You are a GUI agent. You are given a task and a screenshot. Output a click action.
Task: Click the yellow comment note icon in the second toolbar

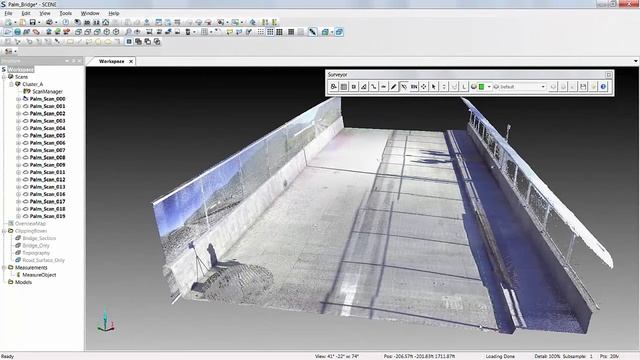pyautogui.click(x=229, y=32)
